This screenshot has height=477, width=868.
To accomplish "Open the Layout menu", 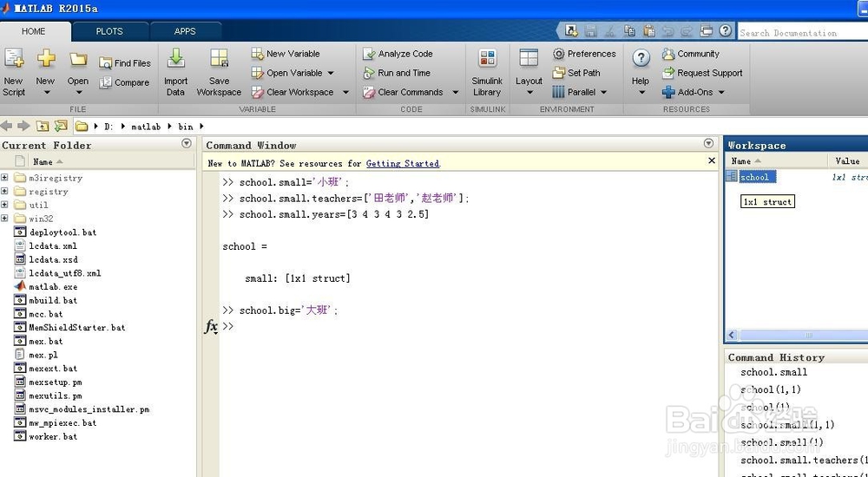I will 529,72.
